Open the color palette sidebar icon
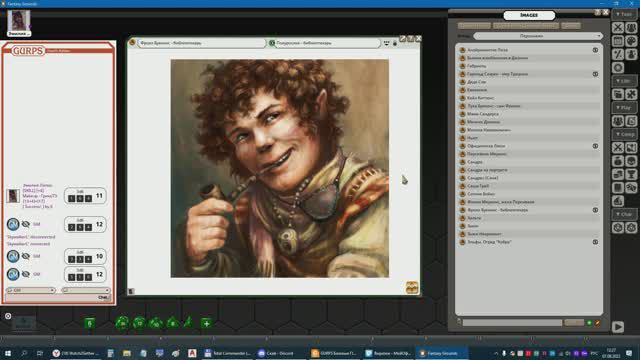The height and width of the screenshot is (360, 640). (631, 41)
